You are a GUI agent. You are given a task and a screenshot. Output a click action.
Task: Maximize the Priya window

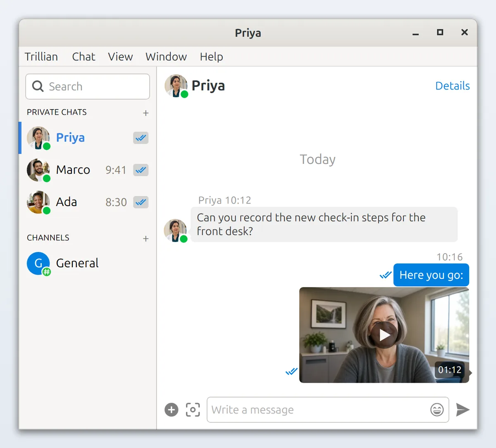click(440, 32)
